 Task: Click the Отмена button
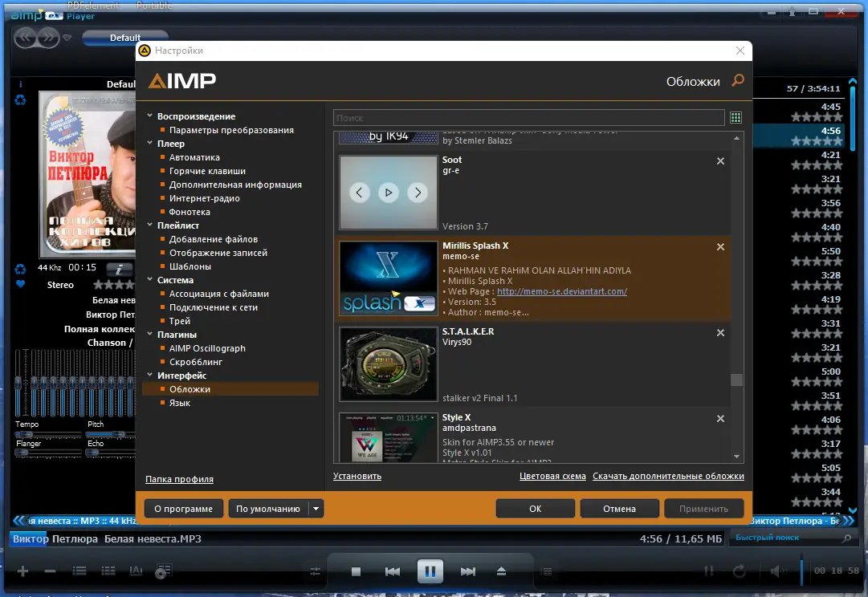[619, 509]
